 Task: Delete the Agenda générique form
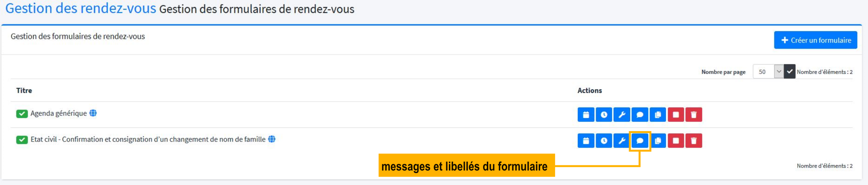tap(693, 115)
